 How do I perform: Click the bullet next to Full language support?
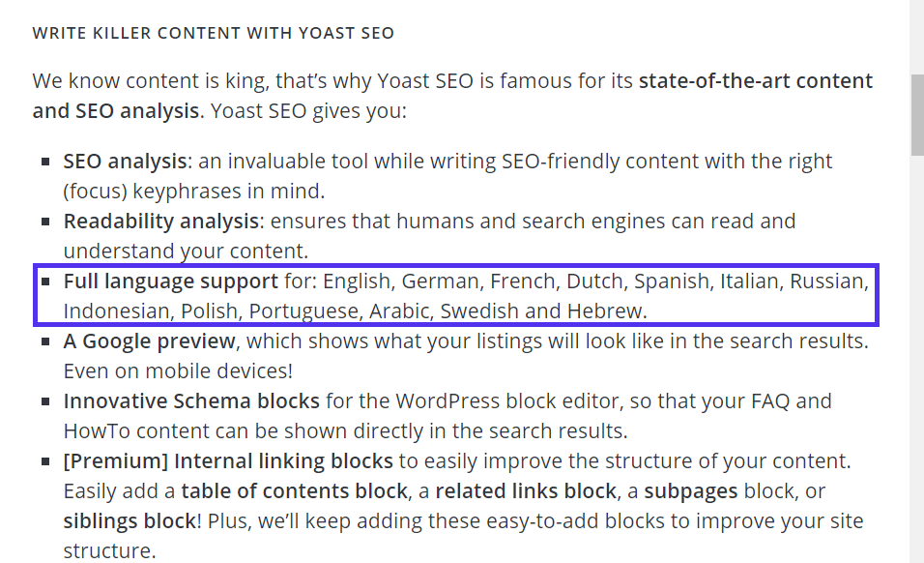pos(46,282)
